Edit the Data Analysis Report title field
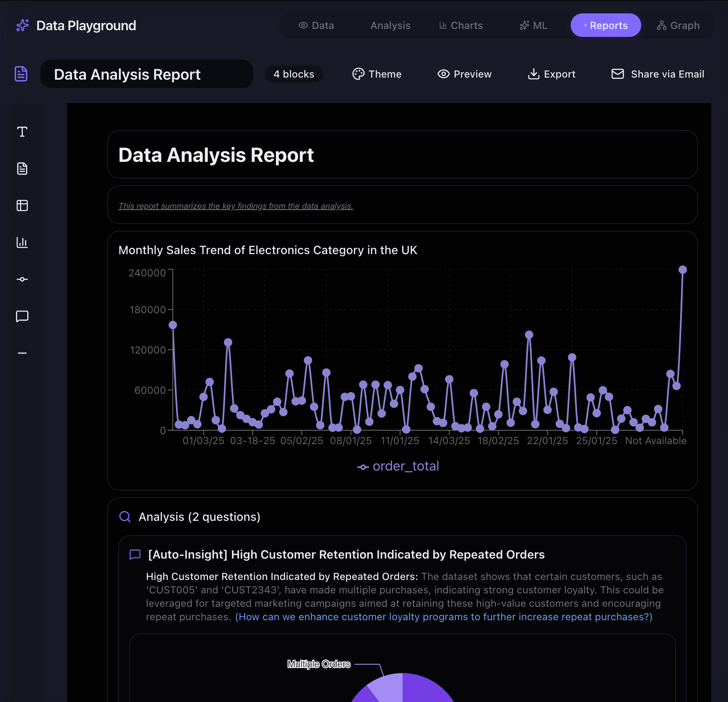 tap(147, 74)
